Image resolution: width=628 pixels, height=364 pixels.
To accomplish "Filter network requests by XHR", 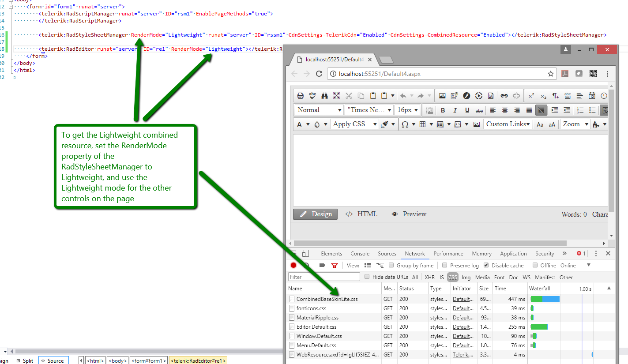I will pos(429,277).
